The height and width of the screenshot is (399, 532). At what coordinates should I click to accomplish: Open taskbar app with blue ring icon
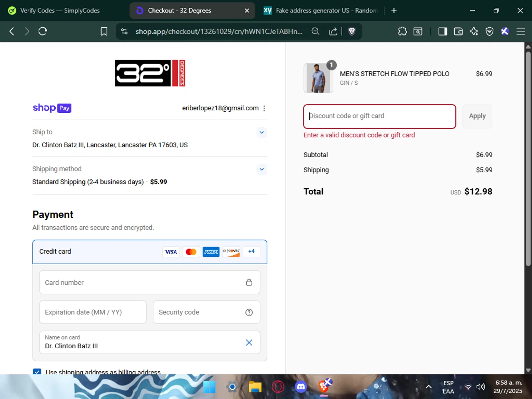point(232,387)
